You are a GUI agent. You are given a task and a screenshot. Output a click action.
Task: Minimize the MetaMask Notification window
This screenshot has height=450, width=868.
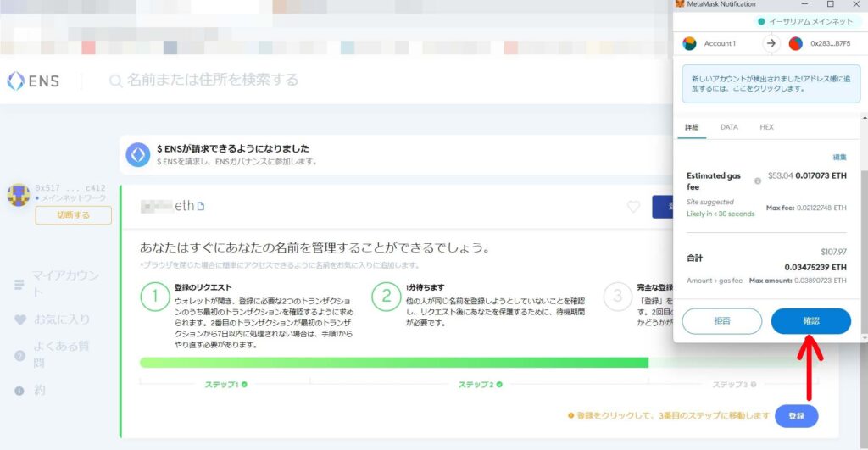804,4
